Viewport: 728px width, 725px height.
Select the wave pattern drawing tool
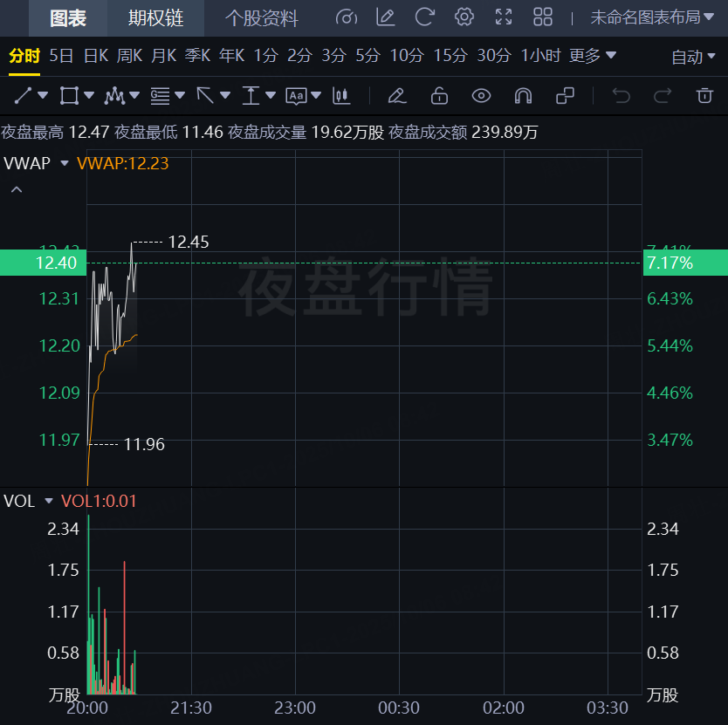click(114, 96)
